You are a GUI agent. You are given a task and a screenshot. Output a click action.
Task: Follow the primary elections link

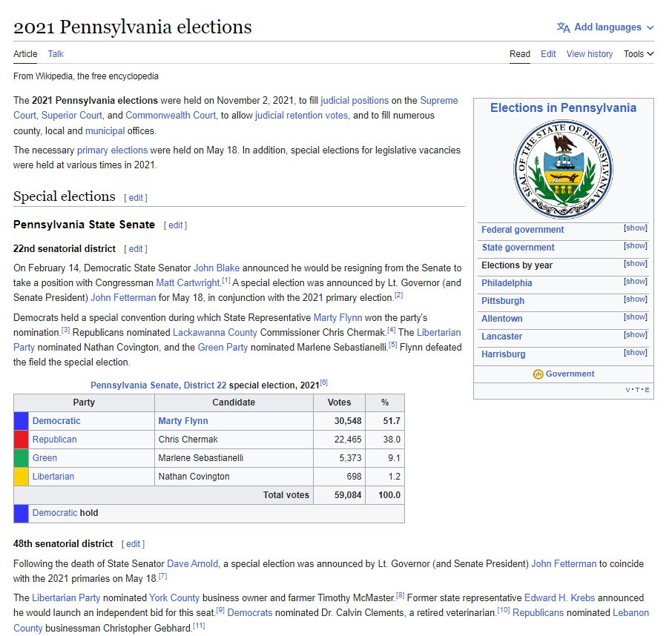click(x=112, y=150)
